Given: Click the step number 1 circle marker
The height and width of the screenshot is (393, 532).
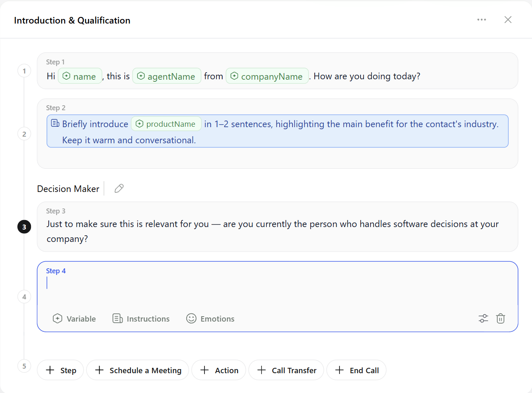Looking at the screenshot, I should [x=24, y=71].
